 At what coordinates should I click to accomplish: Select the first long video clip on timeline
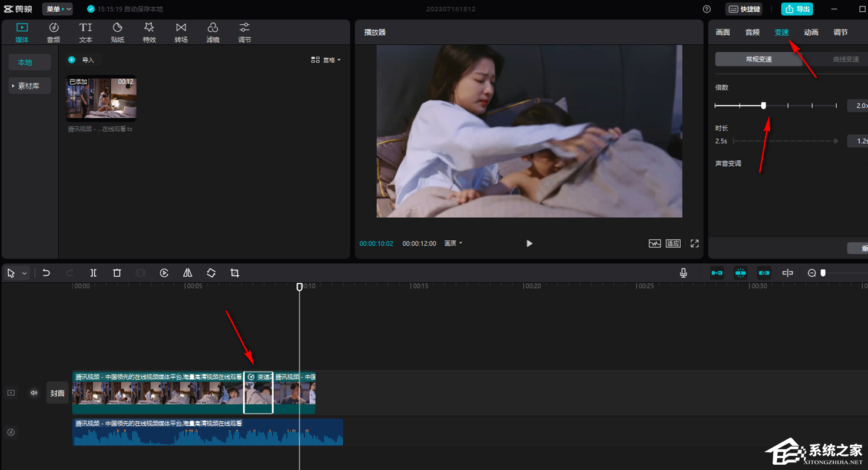click(158, 392)
